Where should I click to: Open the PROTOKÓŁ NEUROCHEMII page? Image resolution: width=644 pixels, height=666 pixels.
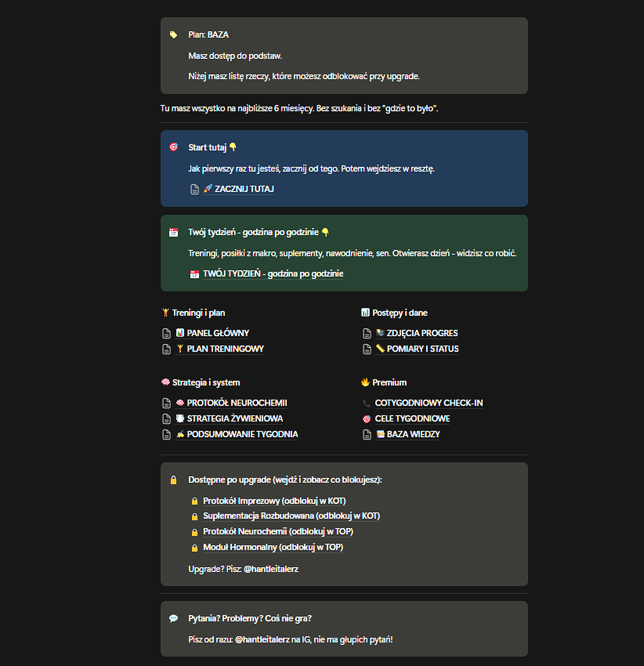click(237, 403)
